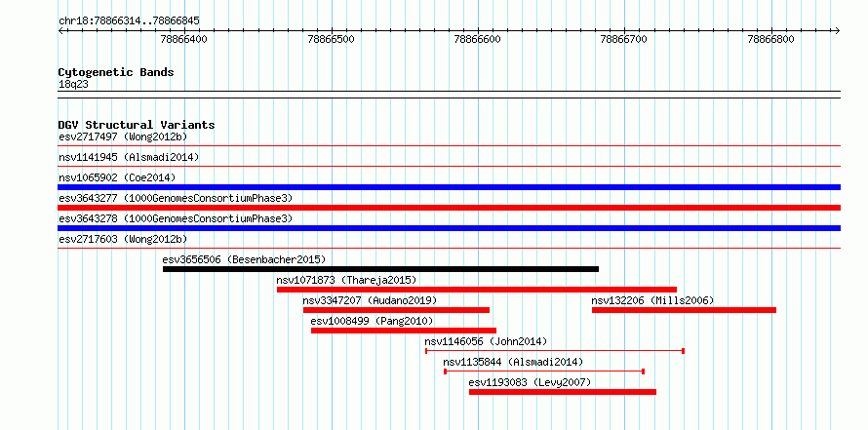Click the esv1193083 (Levy2007) label
This screenshot has width=868, height=430.
click(x=530, y=382)
